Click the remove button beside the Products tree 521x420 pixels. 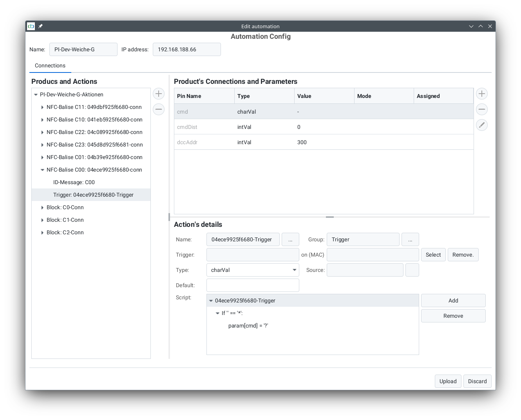[159, 109]
